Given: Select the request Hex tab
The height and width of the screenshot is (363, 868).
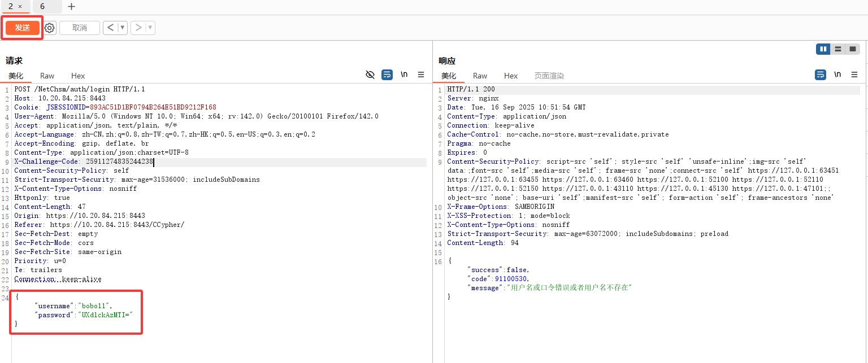Looking at the screenshot, I should coord(78,76).
